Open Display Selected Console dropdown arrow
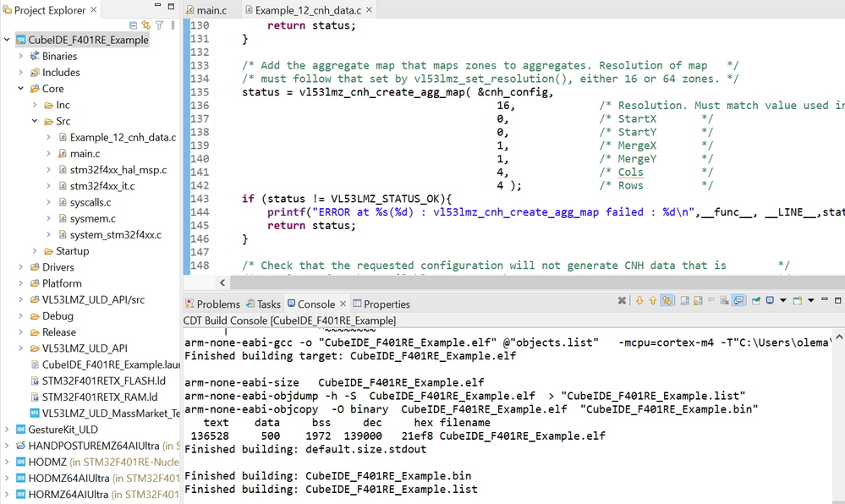This screenshot has height=504, width=845. pos(783,300)
